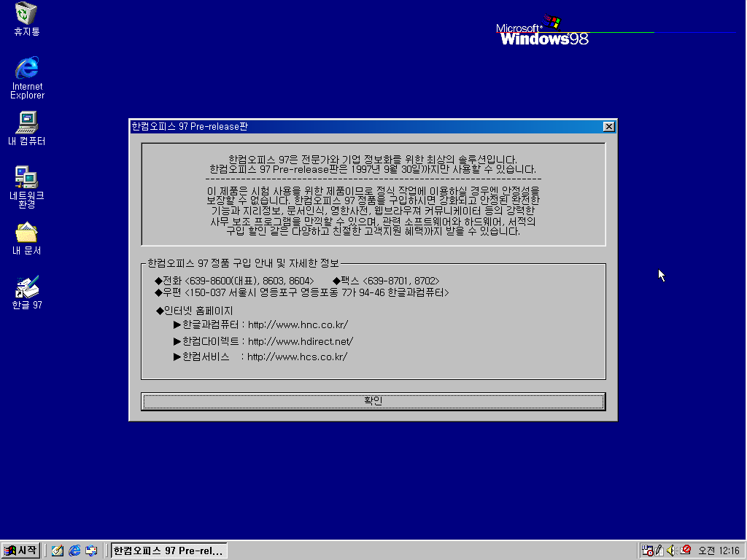The height and width of the screenshot is (560, 747).
Task: Click the http://www.hcs.co.kr/ address text
Action: coord(297,357)
